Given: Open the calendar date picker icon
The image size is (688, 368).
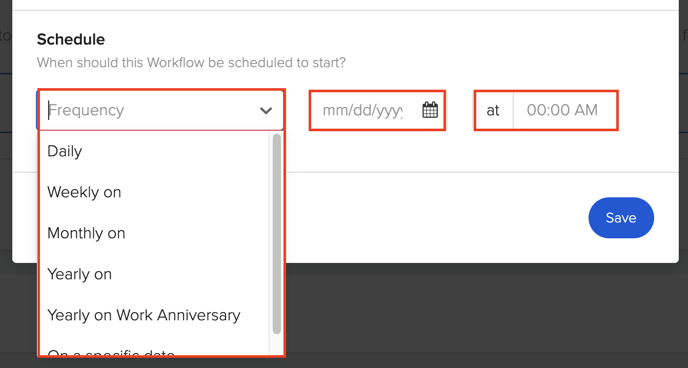Looking at the screenshot, I should click(x=430, y=110).
